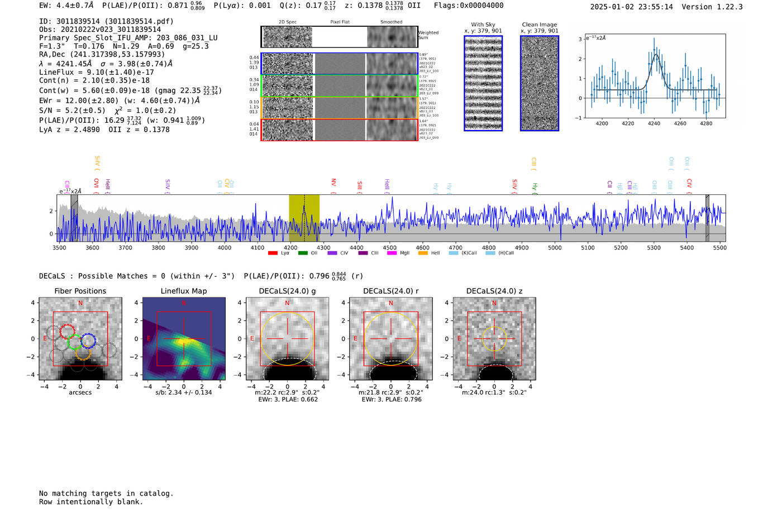
Task: Select the orange-outlined 2D spectrum row
Action: coord(340,108)
